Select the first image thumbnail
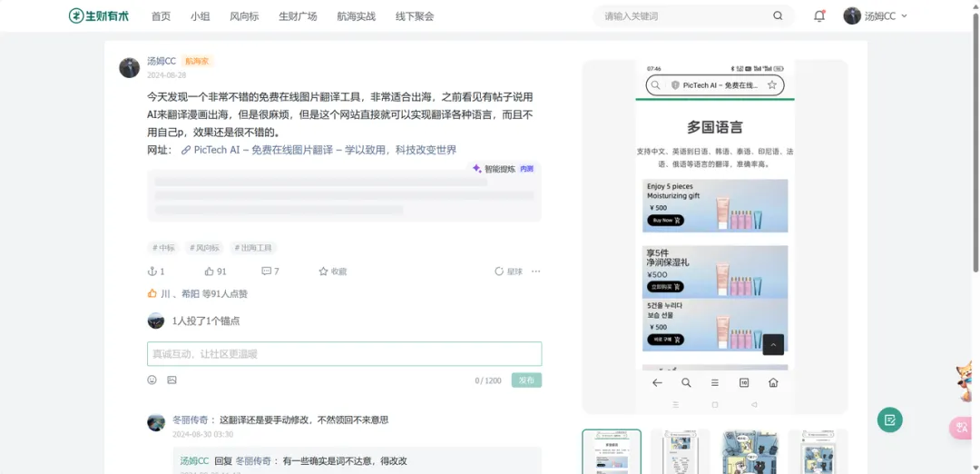 [612, 451]
